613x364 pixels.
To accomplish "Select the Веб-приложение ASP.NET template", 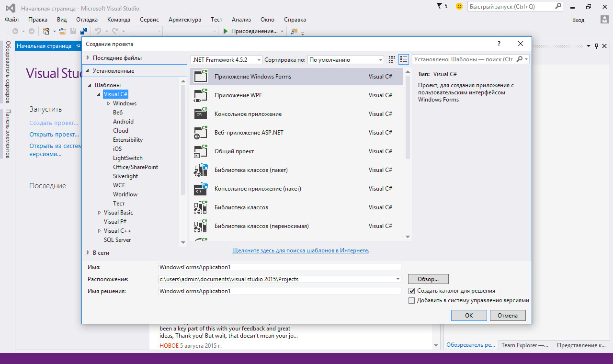I will pos(296,133).
